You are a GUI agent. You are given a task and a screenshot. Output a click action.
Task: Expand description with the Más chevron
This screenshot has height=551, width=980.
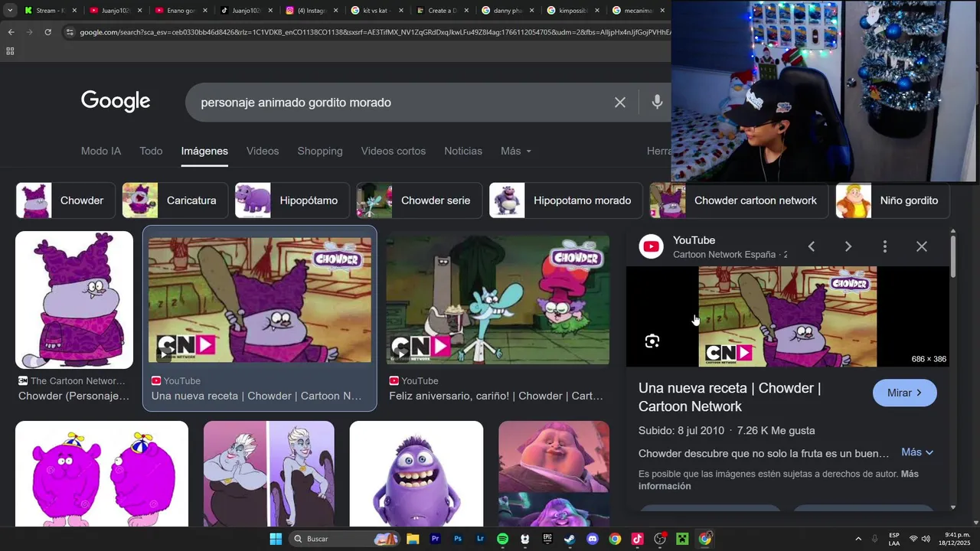coord(917,452)
